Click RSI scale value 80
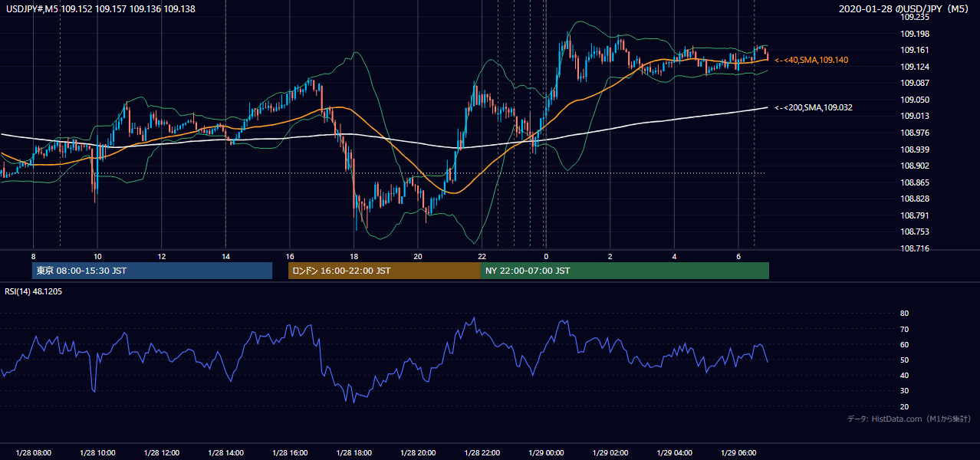Image resolution: width=980 pixels, height=460 pixels. 905,314
